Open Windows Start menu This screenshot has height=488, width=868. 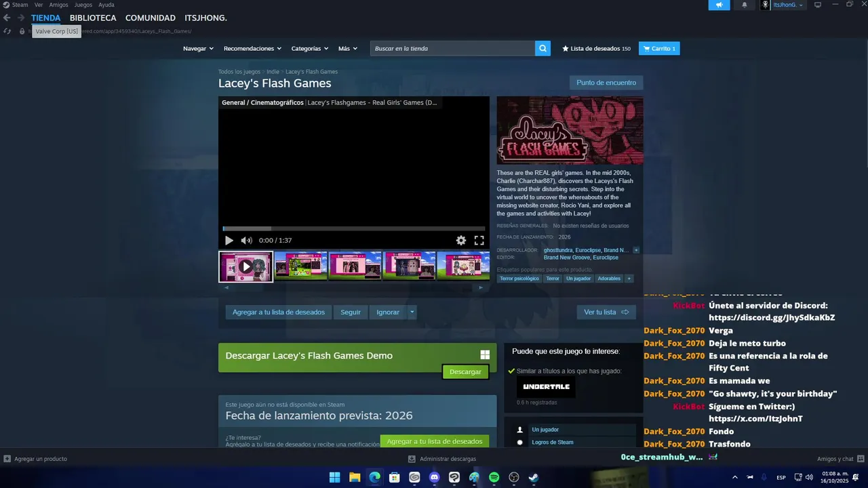click(334, 477)
